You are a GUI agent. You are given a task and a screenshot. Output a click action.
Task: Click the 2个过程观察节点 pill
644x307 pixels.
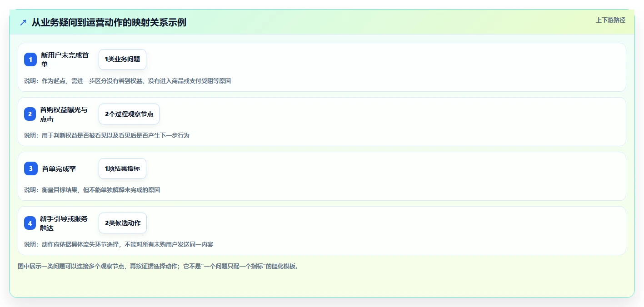(x=129, y=114)
